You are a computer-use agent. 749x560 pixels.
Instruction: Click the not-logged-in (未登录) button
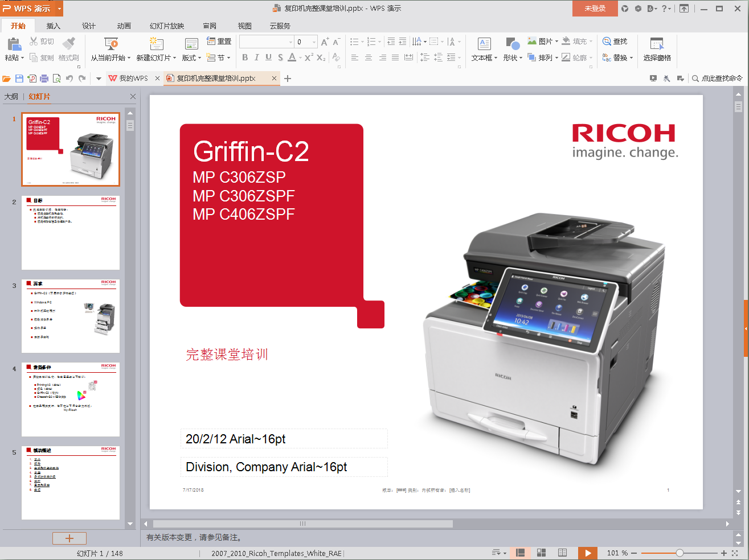click(595, 8)
